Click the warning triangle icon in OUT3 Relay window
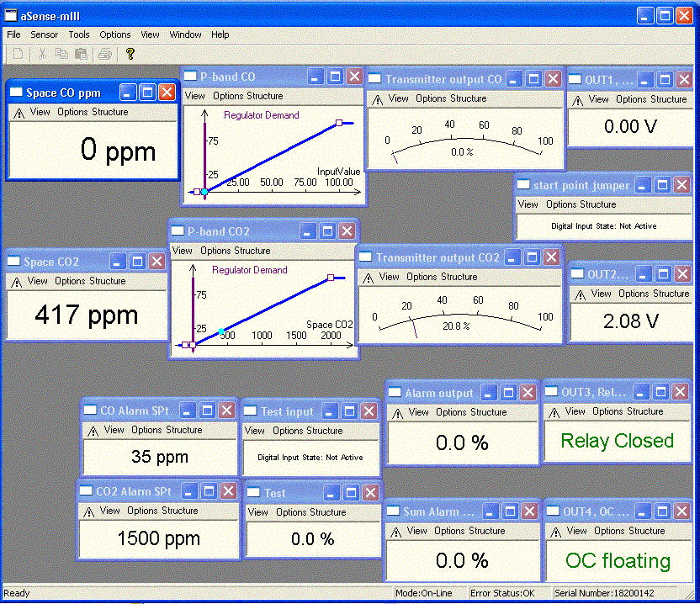The width and height of the screenshot is (700, 604). pyautogui.click(x=554, y=412)
